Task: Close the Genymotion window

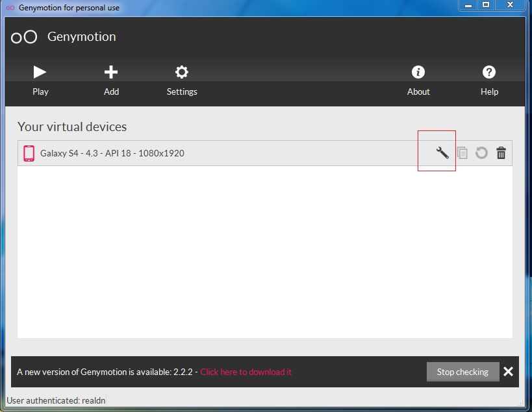Action: click(511, 5)
